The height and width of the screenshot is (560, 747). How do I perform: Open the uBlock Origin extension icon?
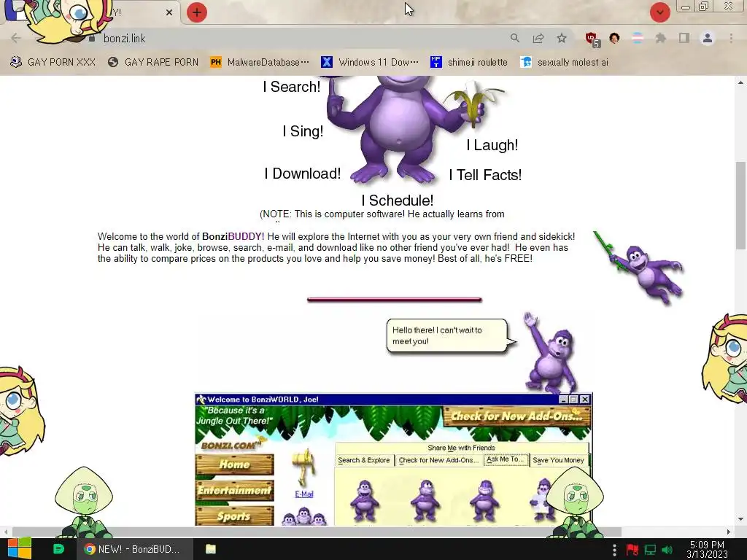click(592, 39)
